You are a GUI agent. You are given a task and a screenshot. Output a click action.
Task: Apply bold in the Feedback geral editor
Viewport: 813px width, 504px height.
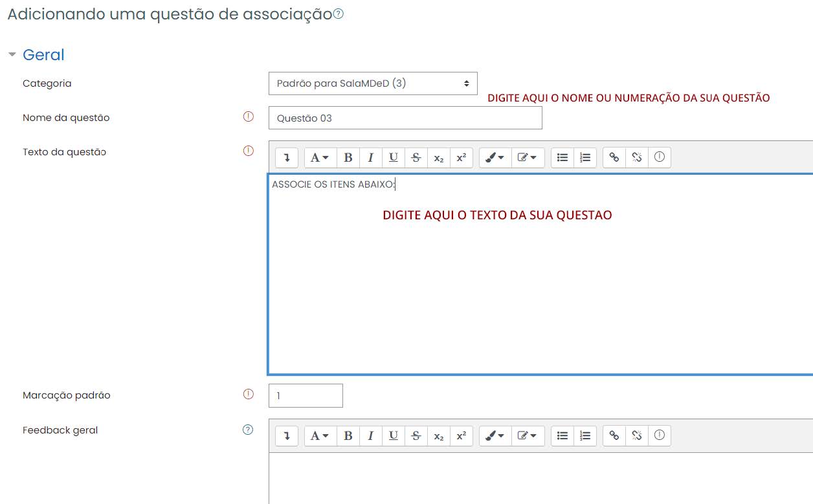pyautogui.click(x=348, y=435)
